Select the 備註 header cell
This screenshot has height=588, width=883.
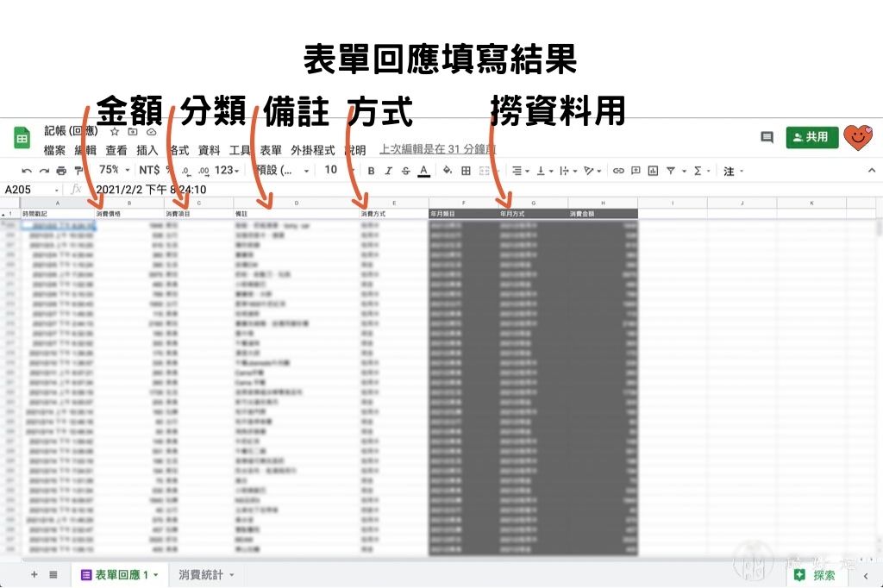[x=297, y=214]
